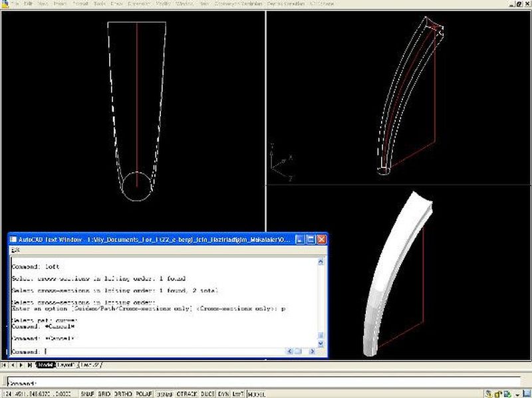Enable ORTHO mode in status bar

pos(124,394)
